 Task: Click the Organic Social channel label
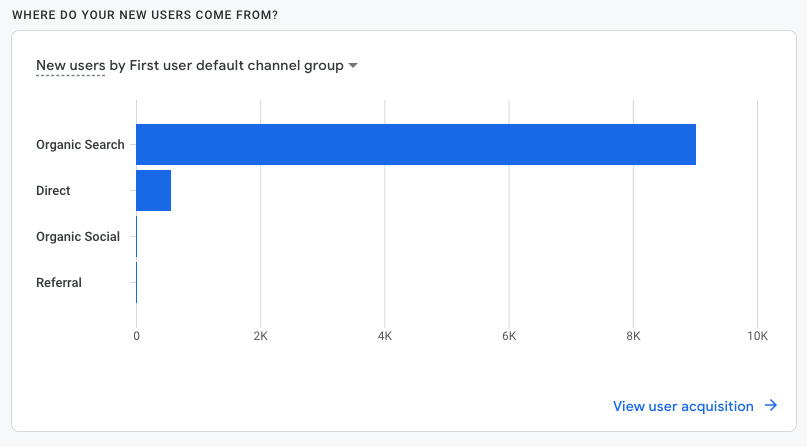click(78, 237)
